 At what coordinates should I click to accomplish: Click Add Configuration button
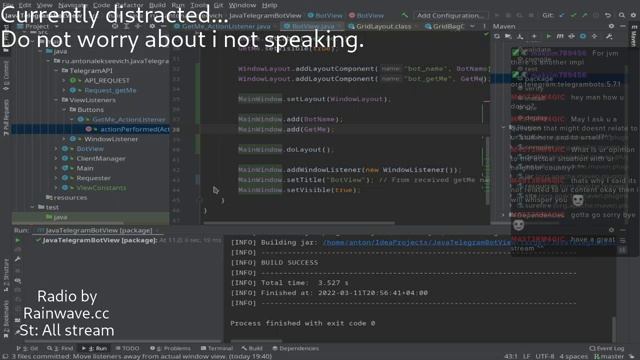[451, 16]
